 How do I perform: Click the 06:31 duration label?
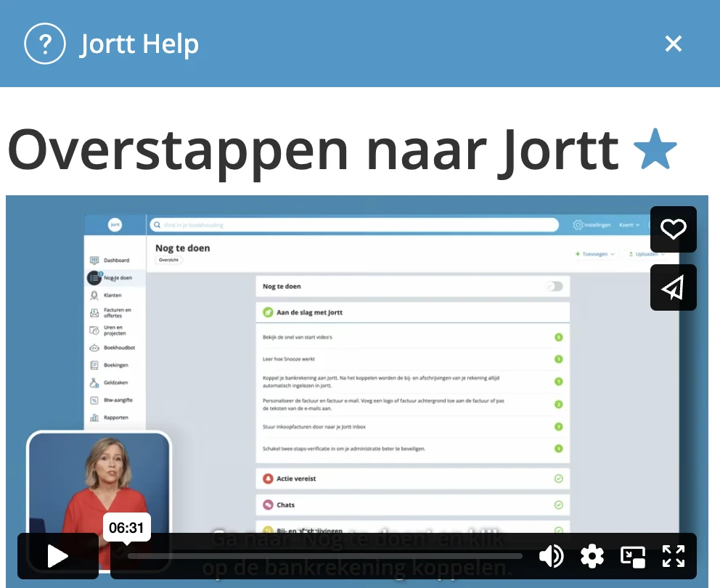pos(126,528)
